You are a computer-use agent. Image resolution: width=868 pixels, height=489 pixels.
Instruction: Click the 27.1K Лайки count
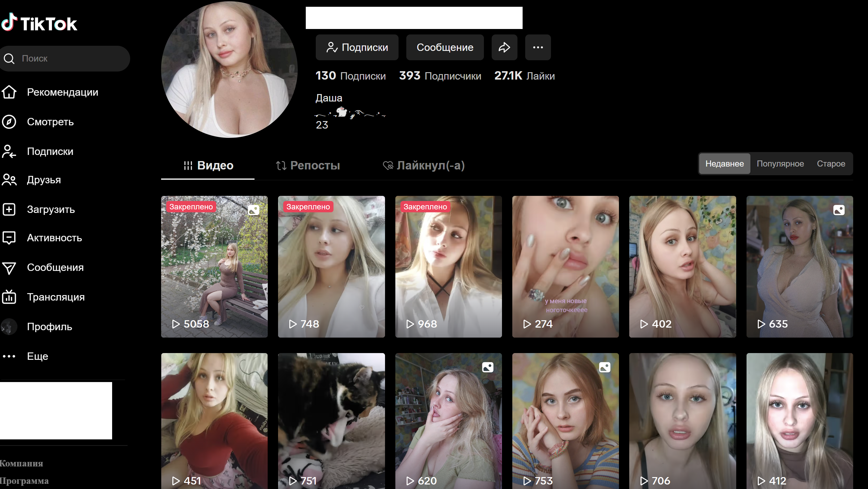pos(524,76)
